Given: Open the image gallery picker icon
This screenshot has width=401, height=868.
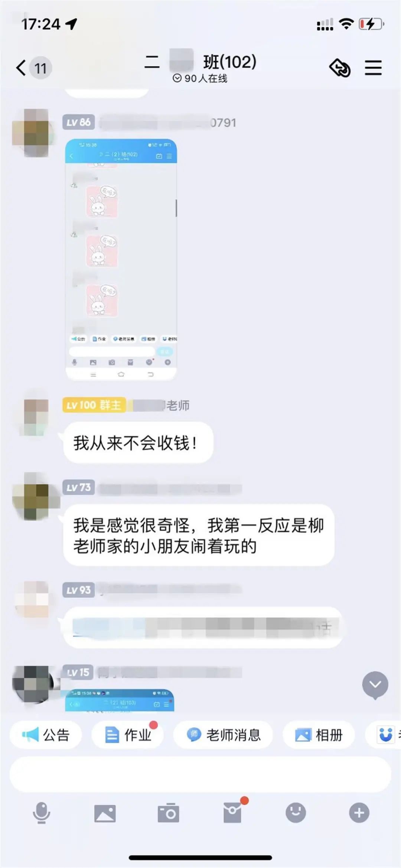Looking at the screenshot, I should tap(105, 813).
